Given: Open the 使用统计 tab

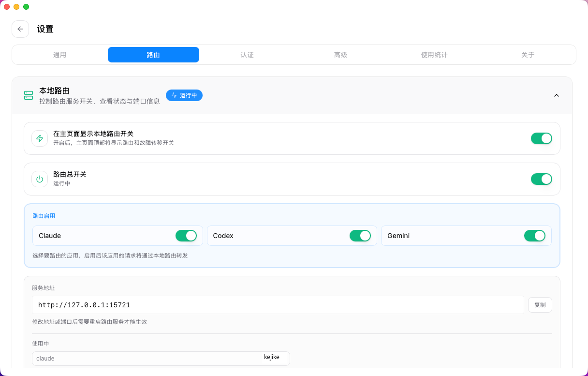Looking at the screenshot, I should coord(434,55).
